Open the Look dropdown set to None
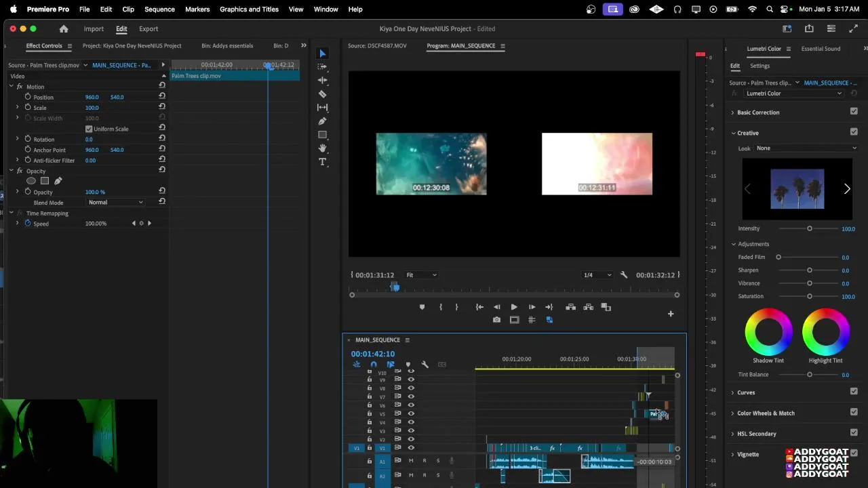 (x=807, y=148)
